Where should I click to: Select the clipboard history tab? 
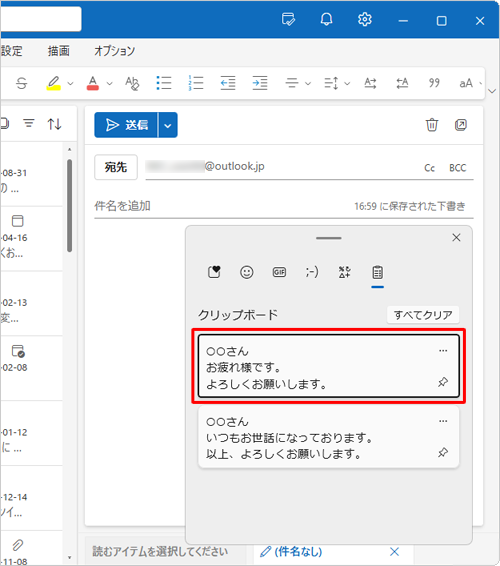(377, 273)
